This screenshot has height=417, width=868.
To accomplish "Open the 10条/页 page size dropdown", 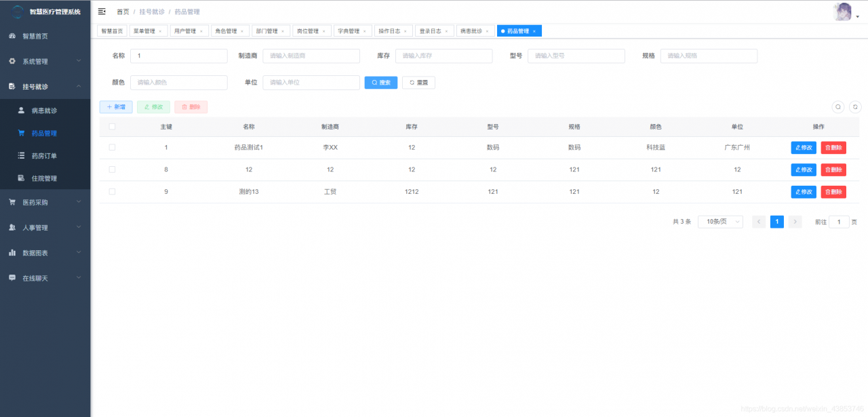I will [x=720, y=222].
